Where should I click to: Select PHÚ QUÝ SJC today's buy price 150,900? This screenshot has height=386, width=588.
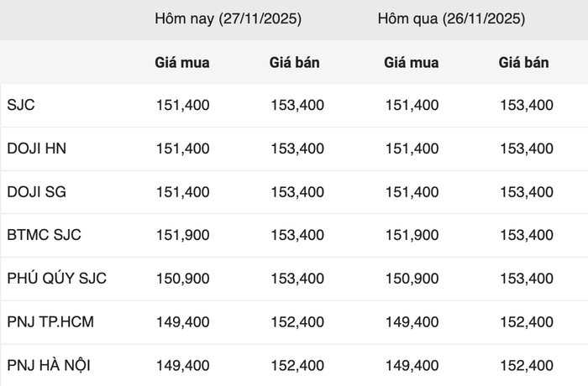(183, 279)
